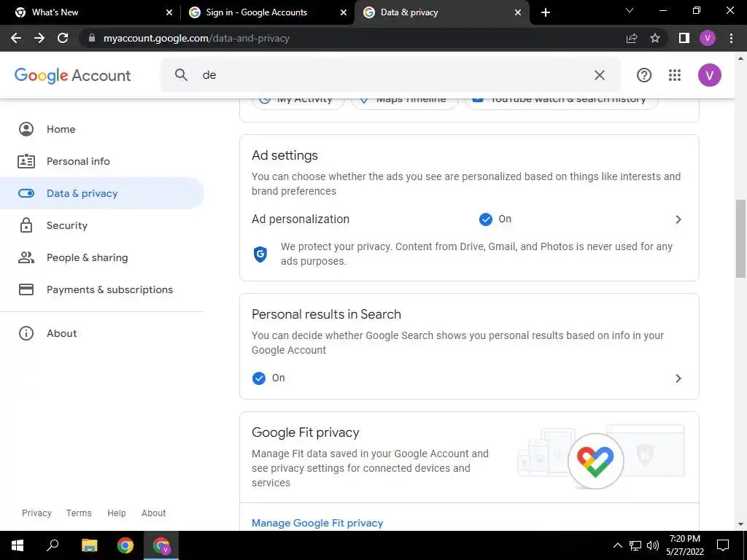The height and width of the screenshot is (560, 747).
Task: Click Ad settings heading
Action: pos(285,155)
